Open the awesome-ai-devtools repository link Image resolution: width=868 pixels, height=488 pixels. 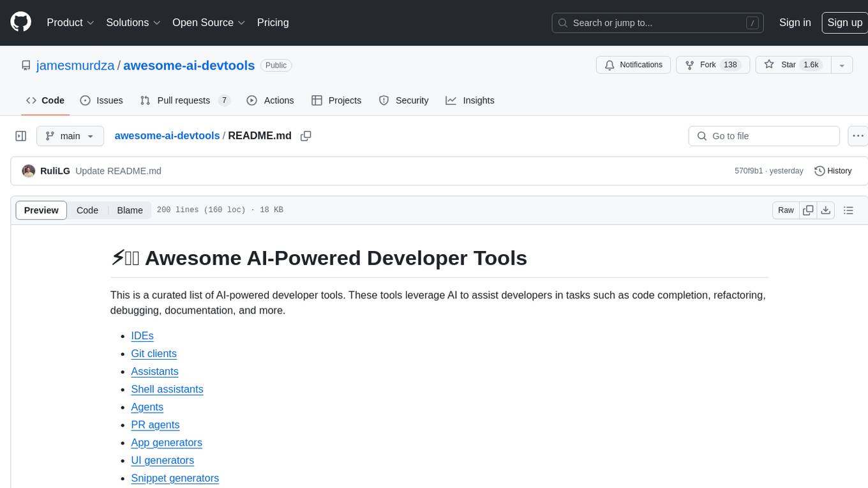click(x=189, y=65)
